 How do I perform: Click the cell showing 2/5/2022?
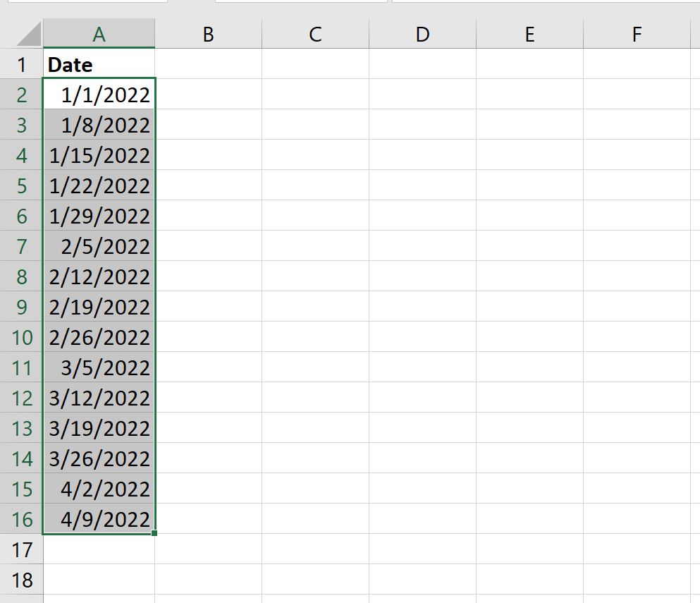click(99, 246)
